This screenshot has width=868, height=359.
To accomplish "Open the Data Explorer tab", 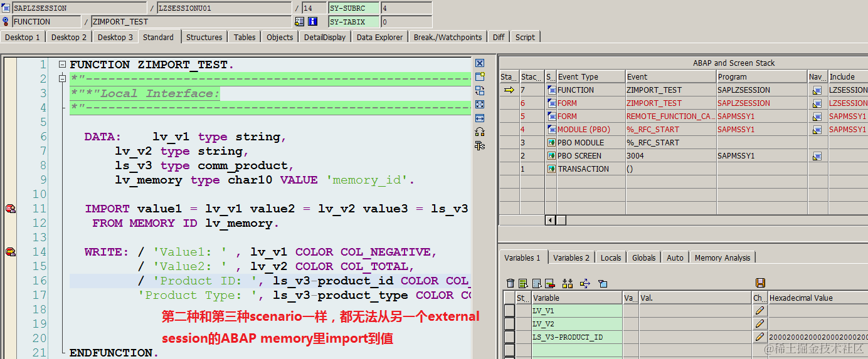I will [380, 37].
